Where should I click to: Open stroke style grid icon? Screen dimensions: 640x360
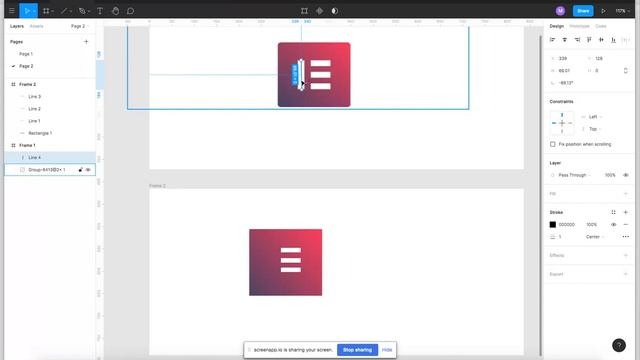[x=613, y=212]
